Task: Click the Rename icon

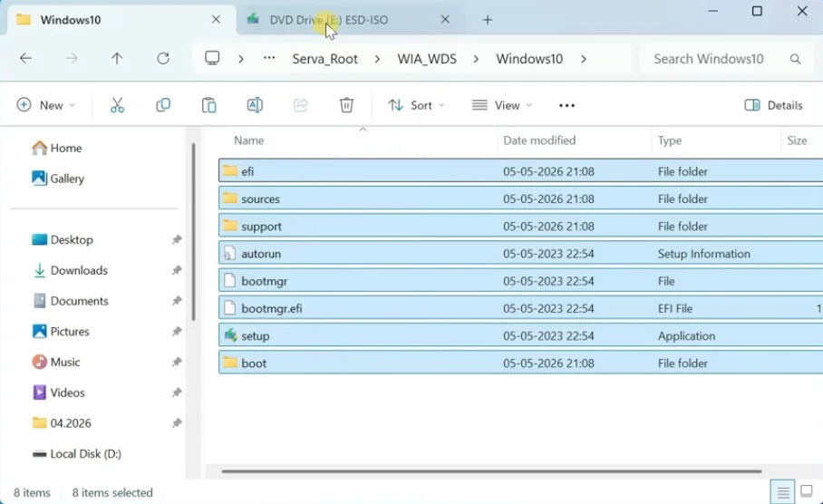Action: pos(255,105)
